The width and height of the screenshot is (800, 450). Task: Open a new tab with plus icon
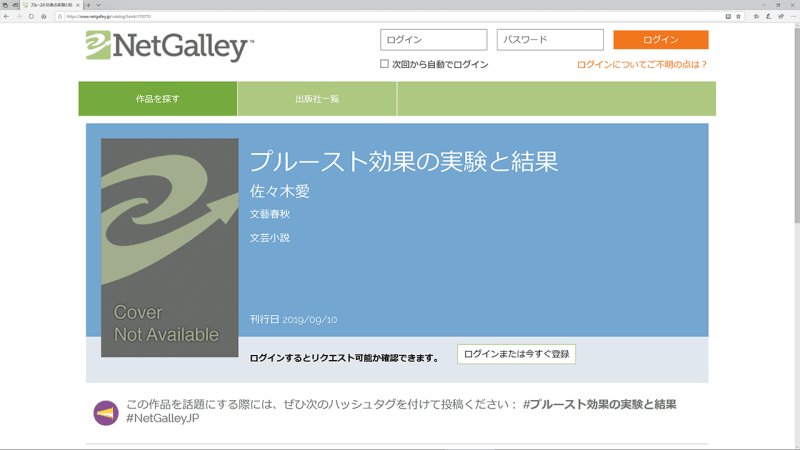pyautogui.click(x=88, y=5)
